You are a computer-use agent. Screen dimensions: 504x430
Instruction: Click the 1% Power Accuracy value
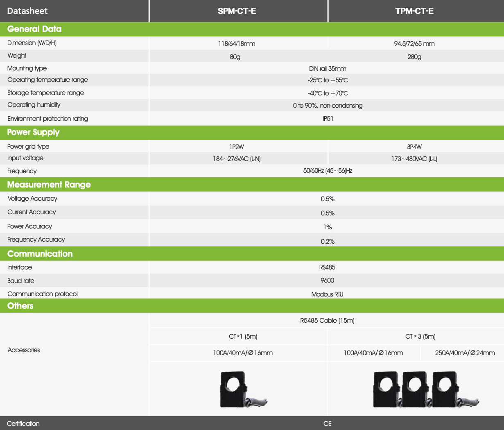[328, 227]
